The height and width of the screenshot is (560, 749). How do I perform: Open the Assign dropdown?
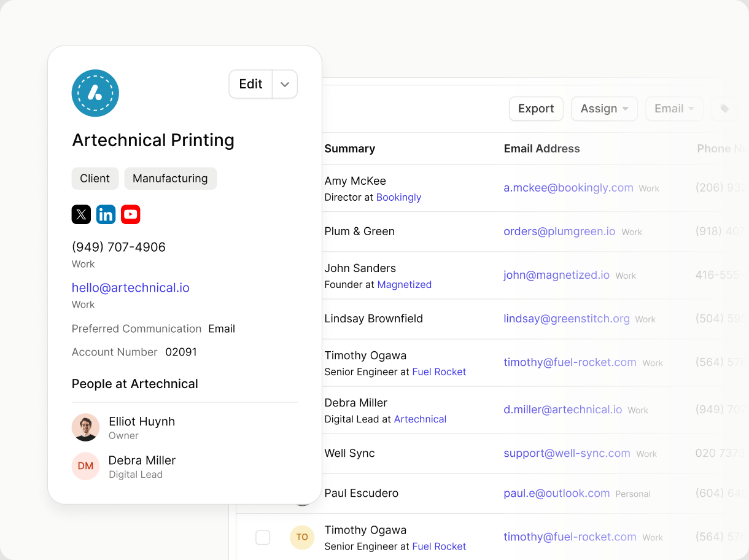click(604, 109)
